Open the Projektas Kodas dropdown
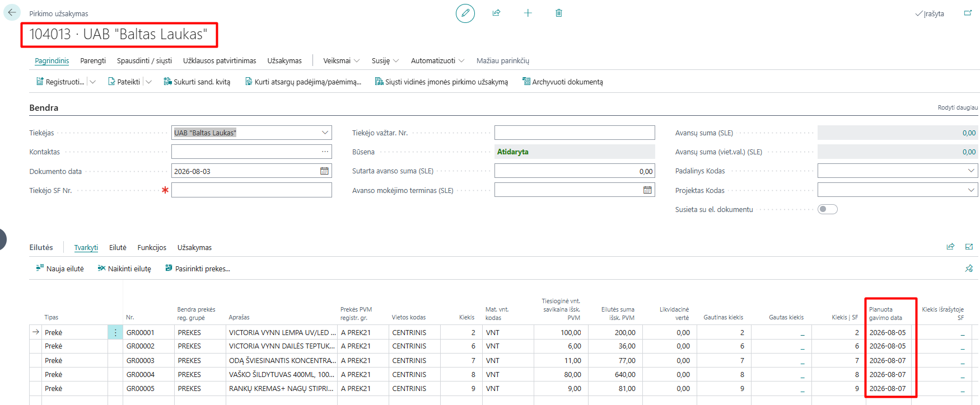 tap(971, 190)
